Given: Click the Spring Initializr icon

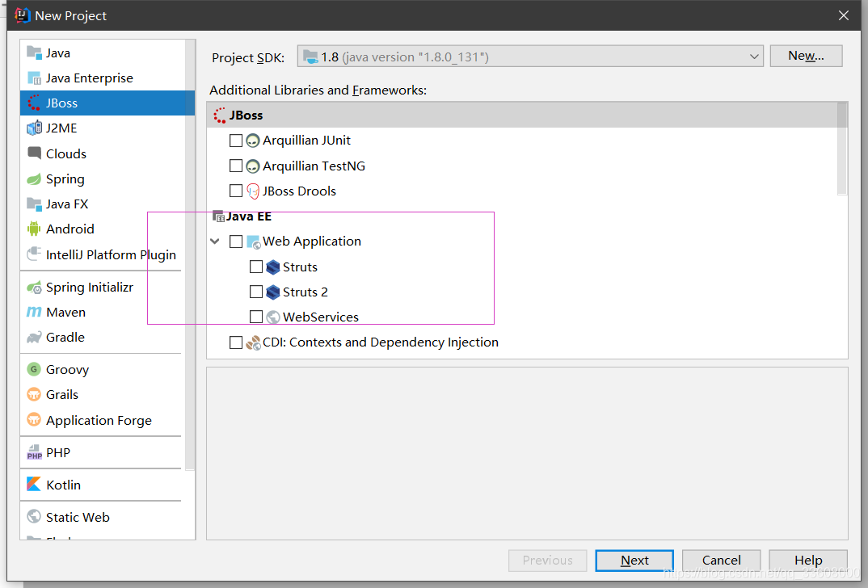Looking at the screenshot, I should (x=34, y=287).
